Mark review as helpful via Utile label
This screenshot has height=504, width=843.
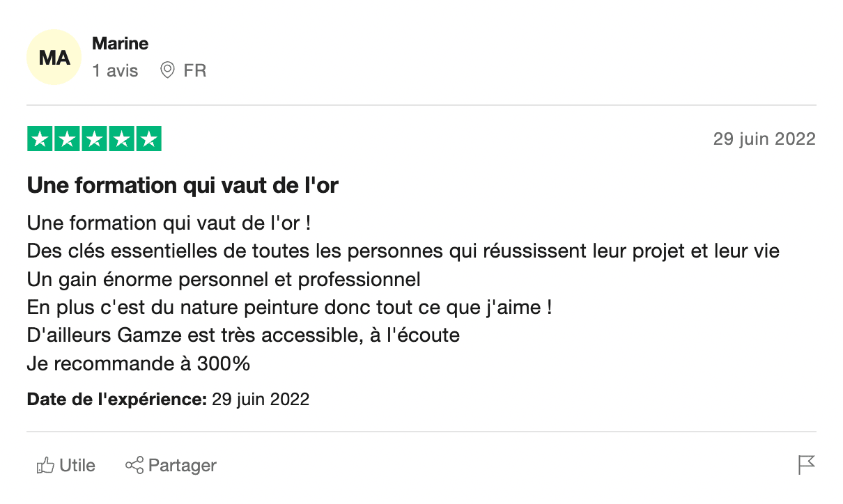click(x=77, y=465)
